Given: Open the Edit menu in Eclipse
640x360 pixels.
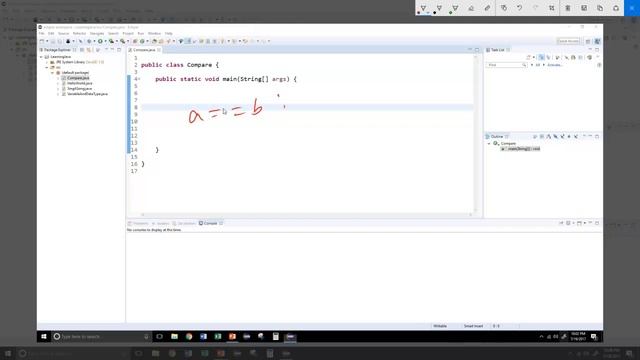Looking at the screenshot, I should click(x=51, y=33).
